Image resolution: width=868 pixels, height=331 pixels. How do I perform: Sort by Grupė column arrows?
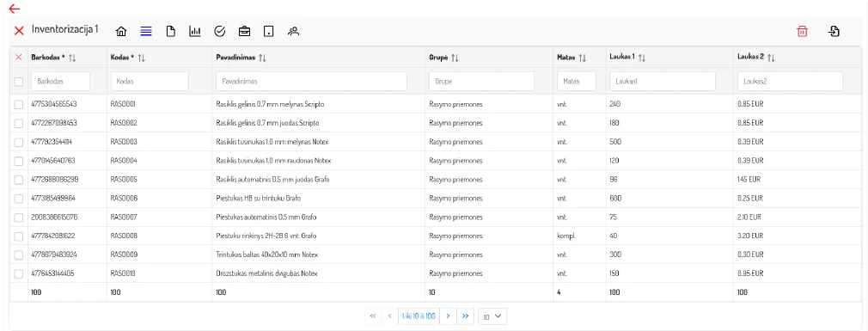pyautogui.click(x=455, y=58)
